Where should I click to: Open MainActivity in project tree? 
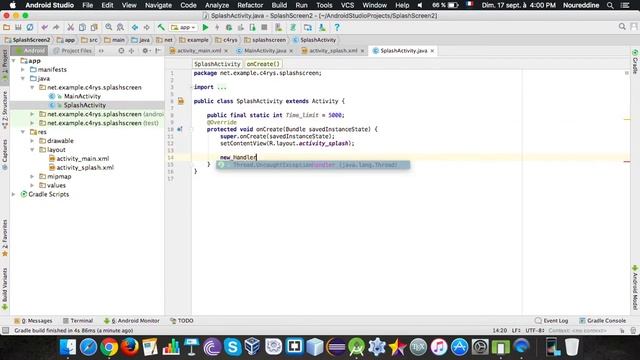click(82, 96)
